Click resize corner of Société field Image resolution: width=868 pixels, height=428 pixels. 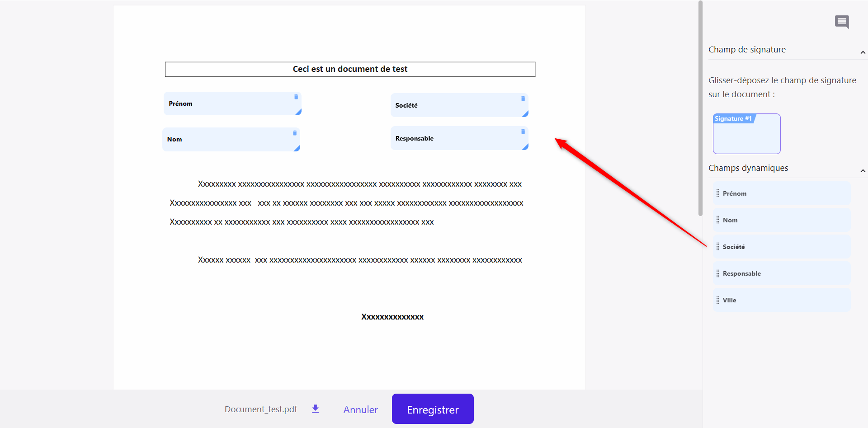[525, 114]
